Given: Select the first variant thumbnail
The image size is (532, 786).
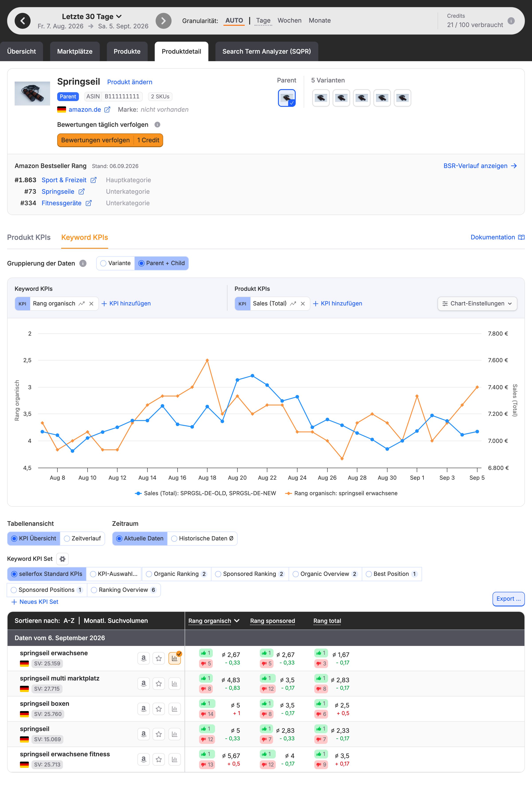Looking at the screenshot, I should pos(321,98).
